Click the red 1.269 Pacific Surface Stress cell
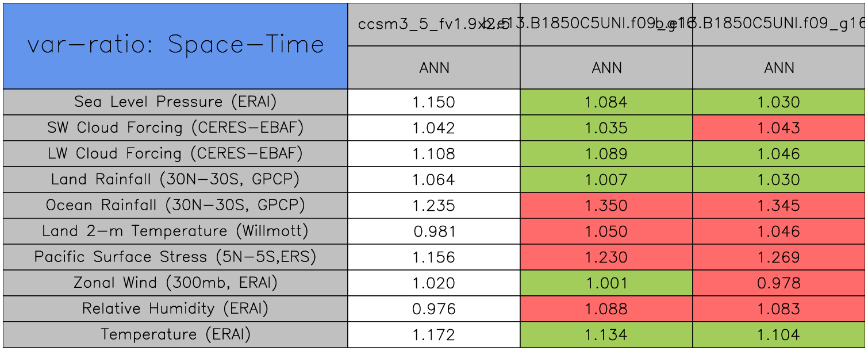This screenshot has width=868, height=351. tap(778, 257)
